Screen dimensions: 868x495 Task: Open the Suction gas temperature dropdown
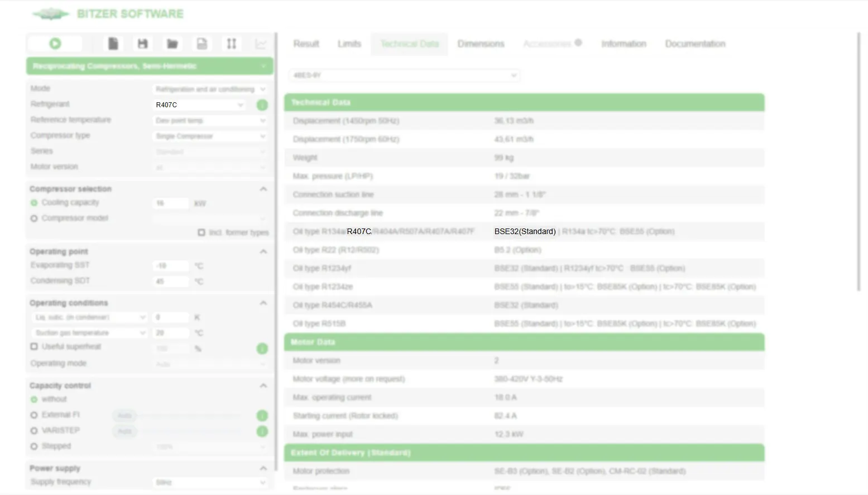pyautogui.click(x=90, y=333)
